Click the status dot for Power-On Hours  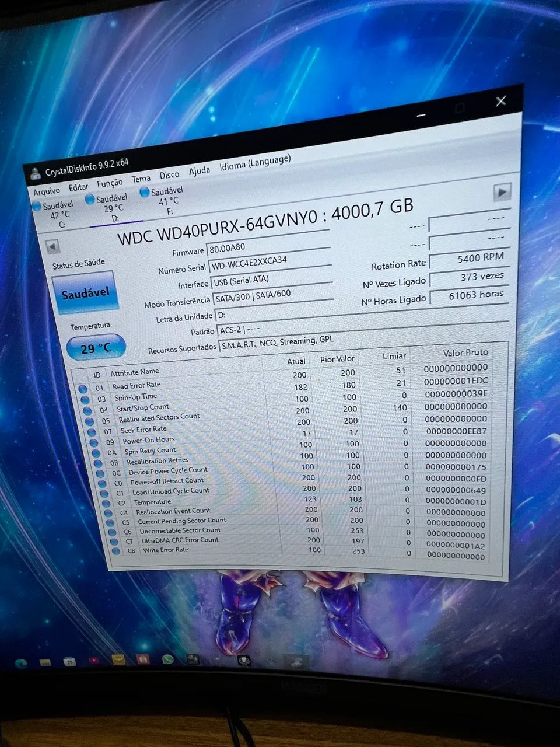pos(94,443)
